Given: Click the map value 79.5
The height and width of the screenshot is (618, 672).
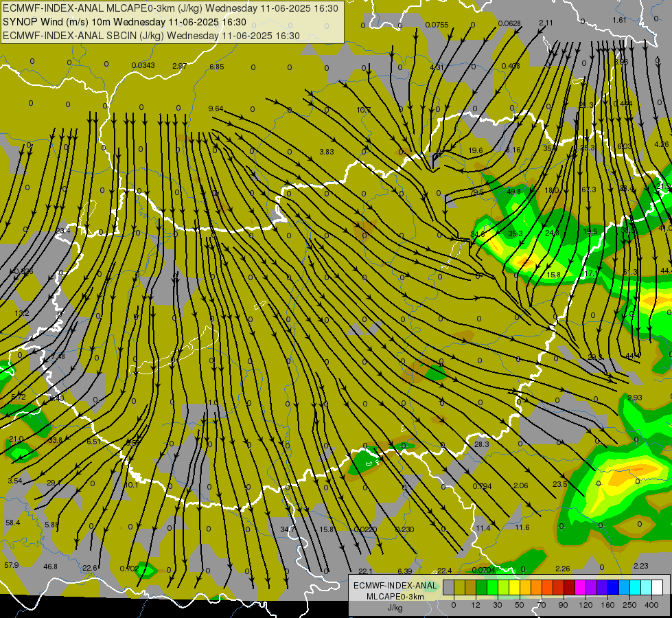Looking at the screenshot, I should tap(476, 192).
